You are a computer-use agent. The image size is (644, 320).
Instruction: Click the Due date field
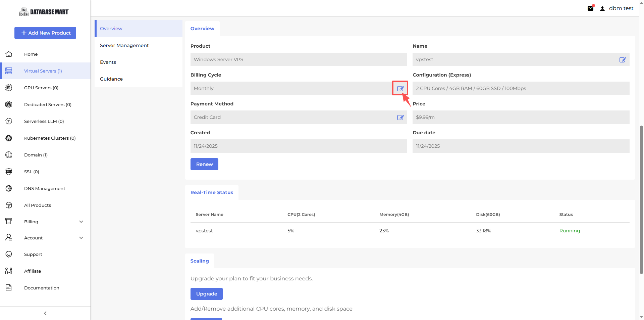[x=521, y=146]
